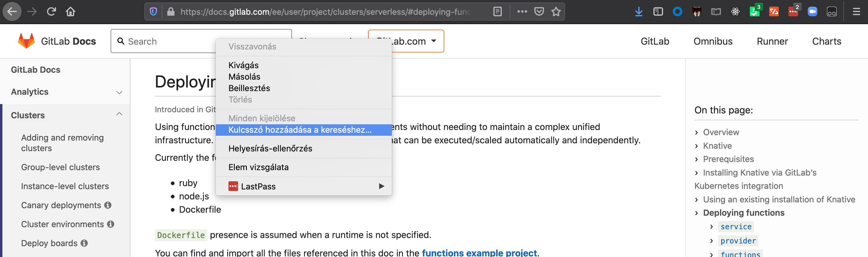Expand the LastPass submenu arrow
The image size is (868, 257).
[x=382, y=186]
